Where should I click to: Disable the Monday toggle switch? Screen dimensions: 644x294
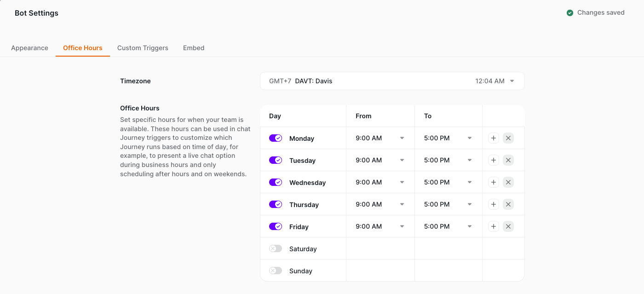coord(276,138)
